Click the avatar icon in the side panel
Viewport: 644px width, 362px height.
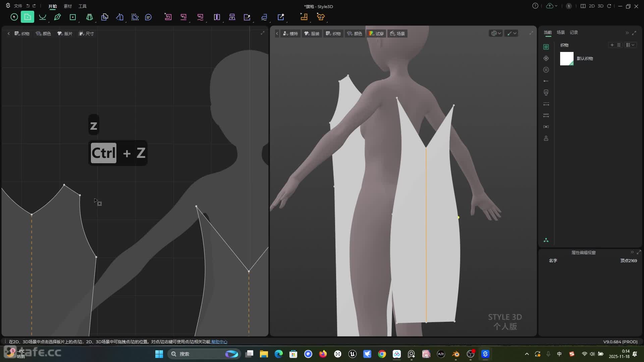coord(546,138)
